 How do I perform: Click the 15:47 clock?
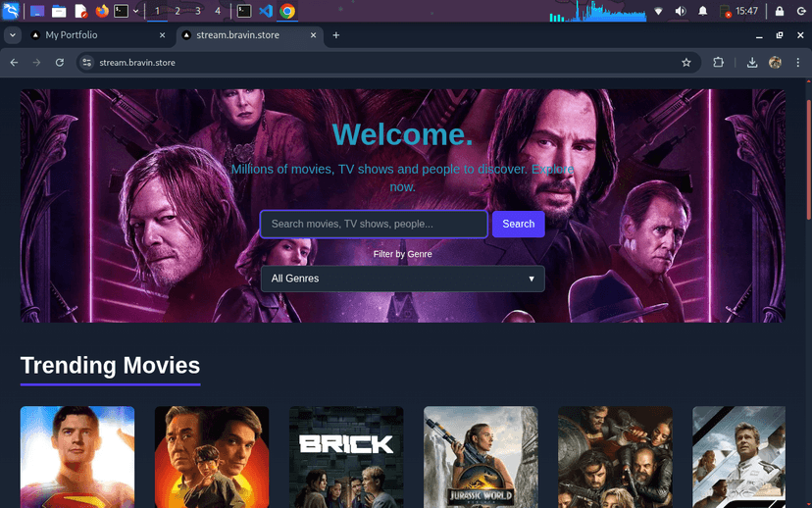[x=746, y=11]
